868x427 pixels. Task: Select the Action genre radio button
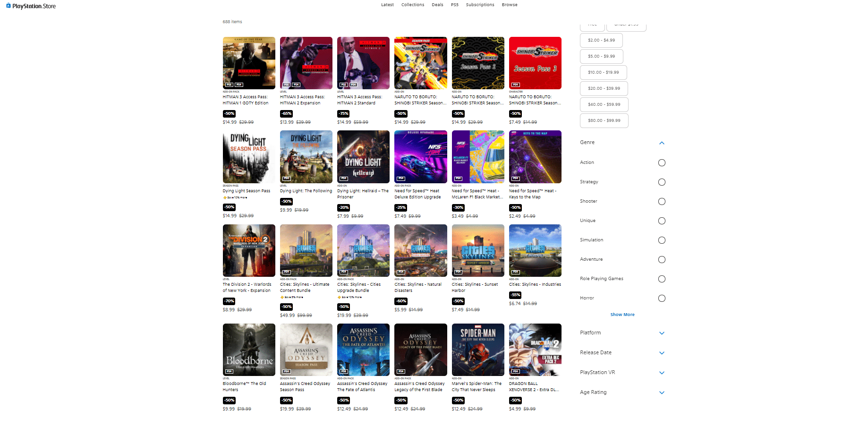pos(662,163)
